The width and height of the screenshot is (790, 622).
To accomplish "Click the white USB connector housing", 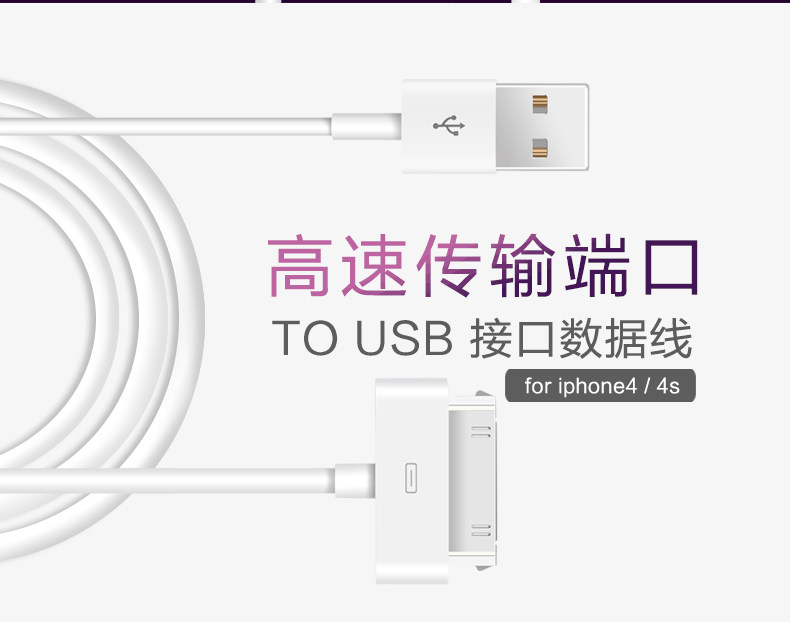I will 449,126.
